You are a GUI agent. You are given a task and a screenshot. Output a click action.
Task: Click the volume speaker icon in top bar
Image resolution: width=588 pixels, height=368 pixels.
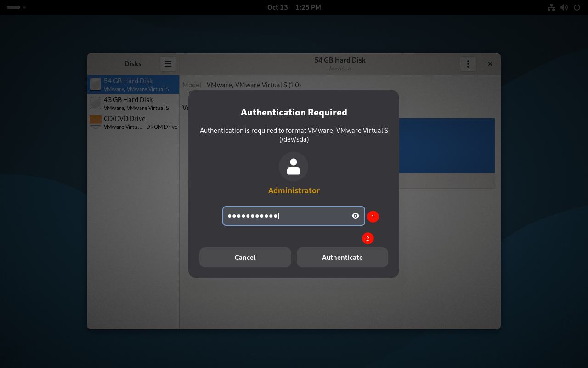coord(564,7)
